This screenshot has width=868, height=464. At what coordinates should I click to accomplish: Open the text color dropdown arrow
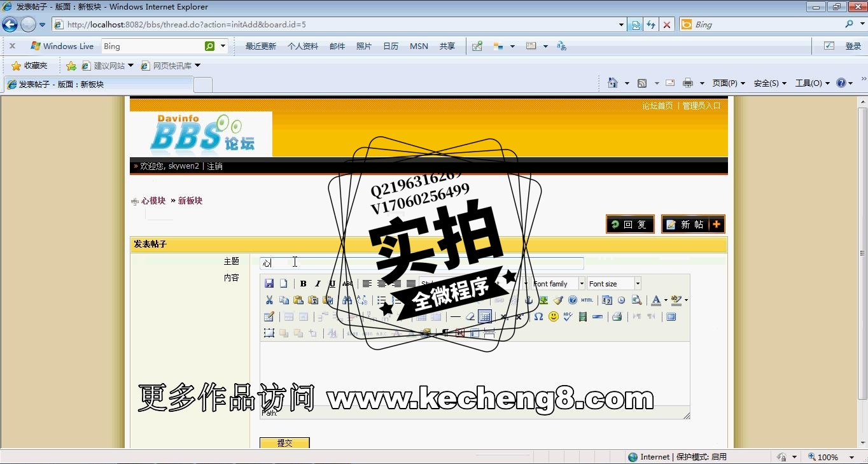pos(666,300)
